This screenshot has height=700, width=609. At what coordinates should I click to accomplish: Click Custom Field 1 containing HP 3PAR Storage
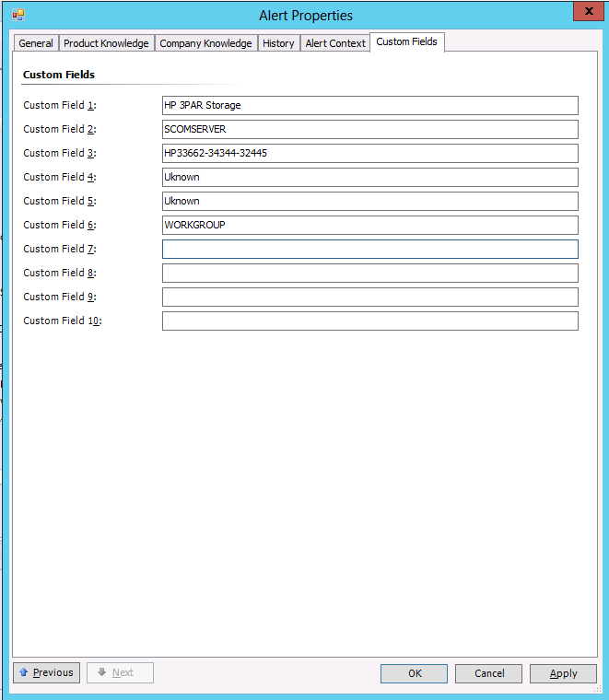[x=369, y=105]
